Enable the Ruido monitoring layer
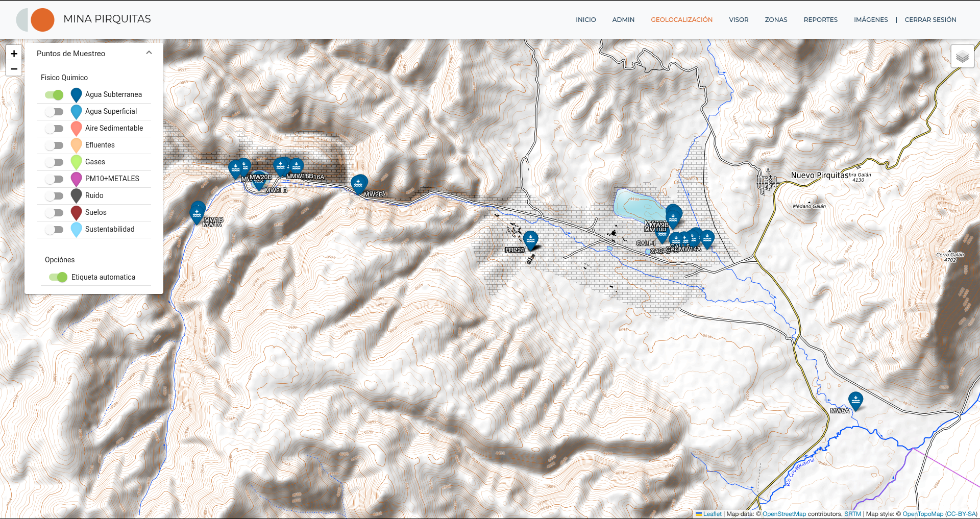This screenshot has width=980, height=519. click(55, 195)
